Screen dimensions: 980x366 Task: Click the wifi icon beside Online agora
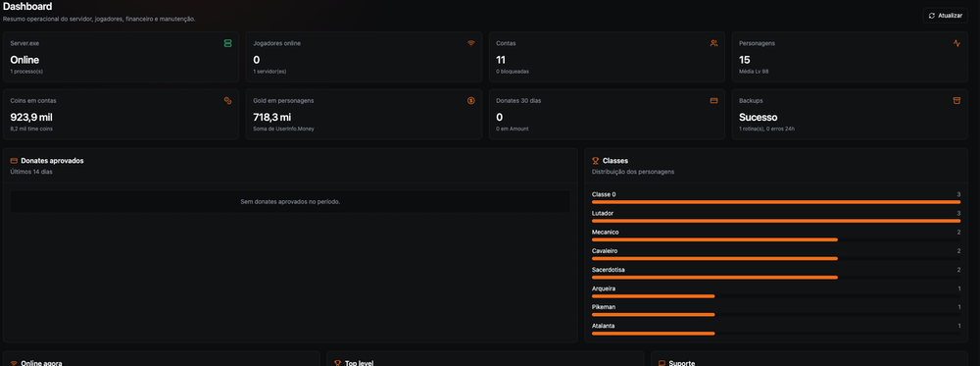click(x=15, y=363)
